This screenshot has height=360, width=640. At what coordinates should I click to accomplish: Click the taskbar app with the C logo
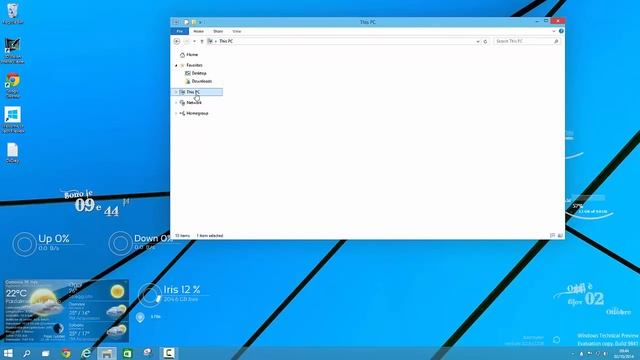click(169, 353)
